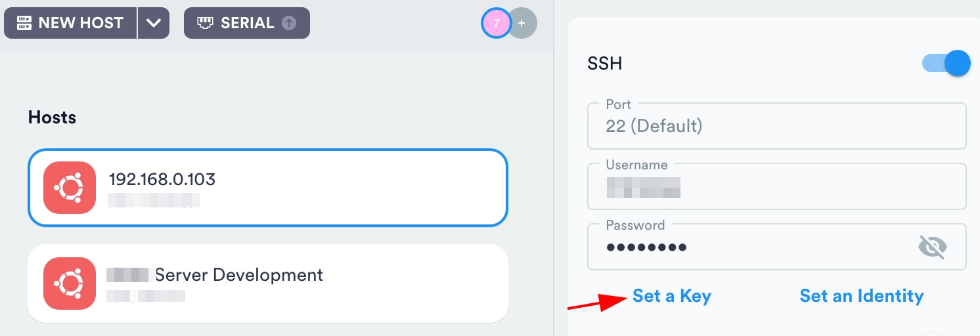Click the gray plus avatar button
The height and width of the screenshot is (336, 980).
[x=522, y=24]
